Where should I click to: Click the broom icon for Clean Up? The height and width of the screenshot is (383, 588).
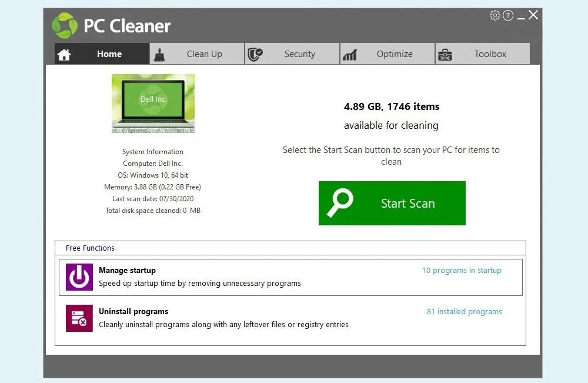point(159,54)
